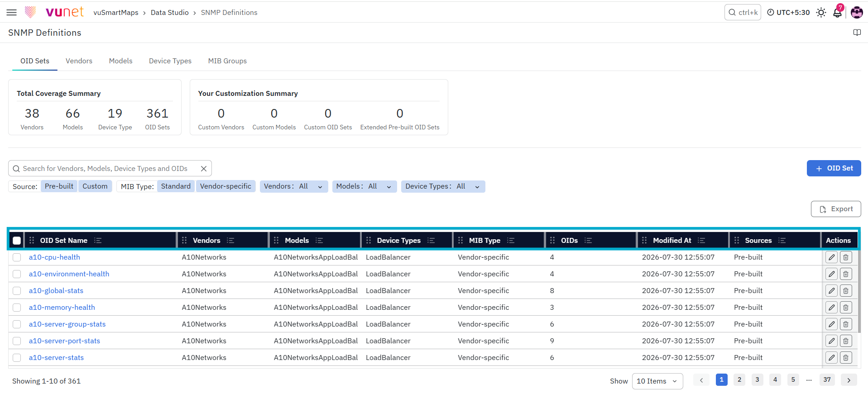The image size is (868, 398).
Task: Switch to the Vendors tab
Action: [x=79, y=61]
